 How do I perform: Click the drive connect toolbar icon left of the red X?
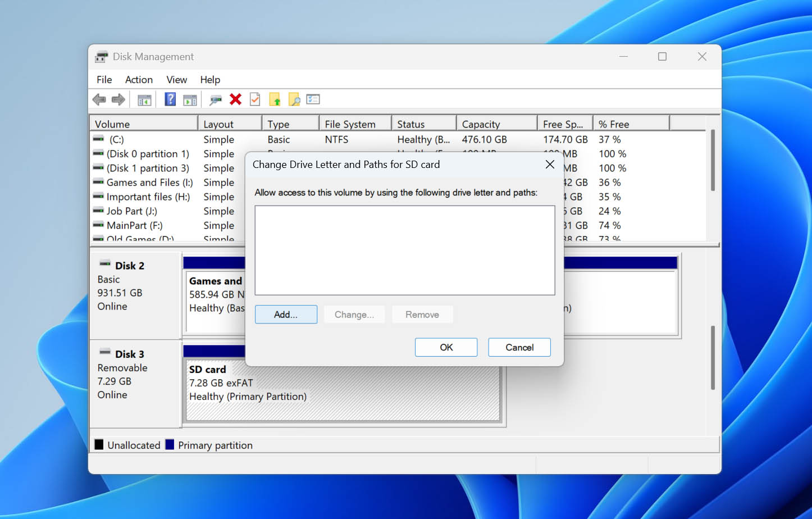coord(216,100)
